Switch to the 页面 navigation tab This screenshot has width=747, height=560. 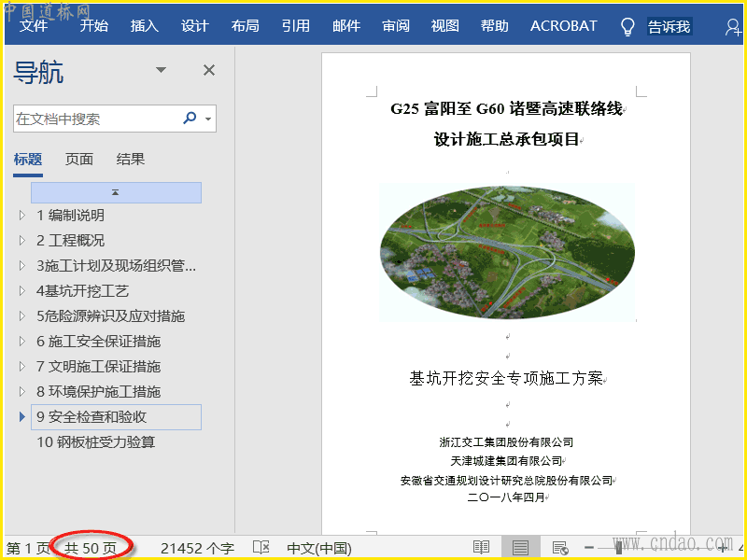[x=79, y=160]
